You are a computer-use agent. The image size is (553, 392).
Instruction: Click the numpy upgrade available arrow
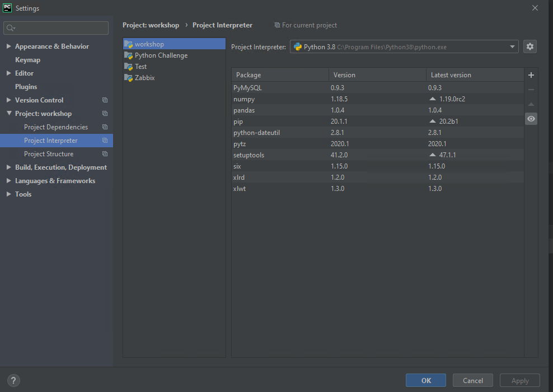[433, 99]
